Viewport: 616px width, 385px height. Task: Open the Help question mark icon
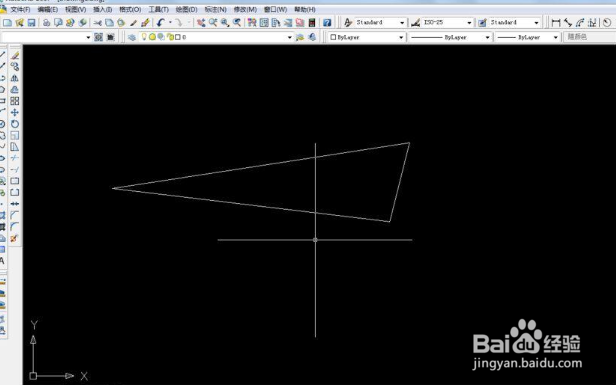[x=327, y=23]
